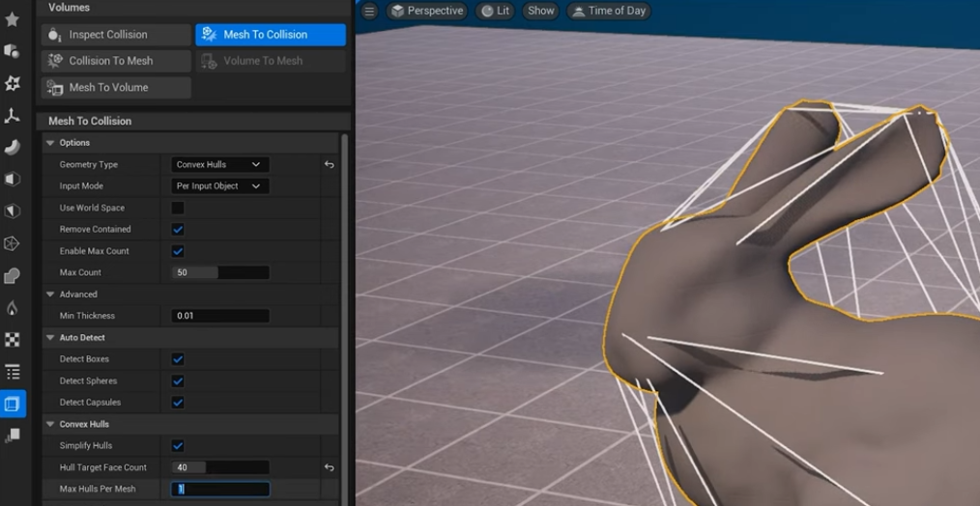Viewport: 980px width, 506px height.
Task: Collapse the Options section
Action: pyautogui.click(x=50, y=143)
